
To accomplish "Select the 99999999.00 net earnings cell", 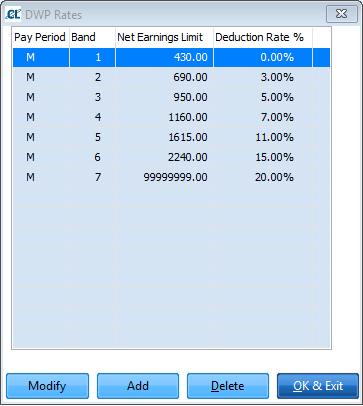I will coord(164,177).
